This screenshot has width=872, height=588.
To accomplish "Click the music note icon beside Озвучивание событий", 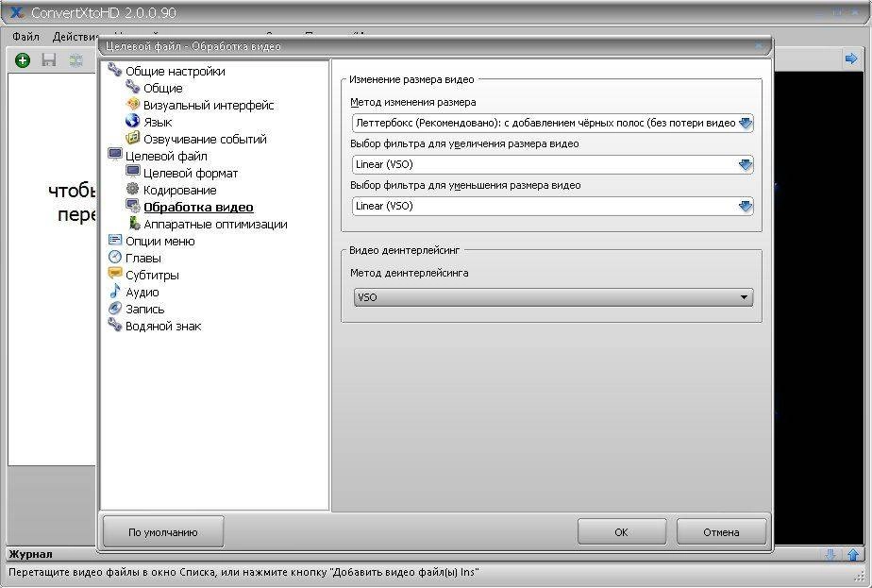I will (132, 138).
